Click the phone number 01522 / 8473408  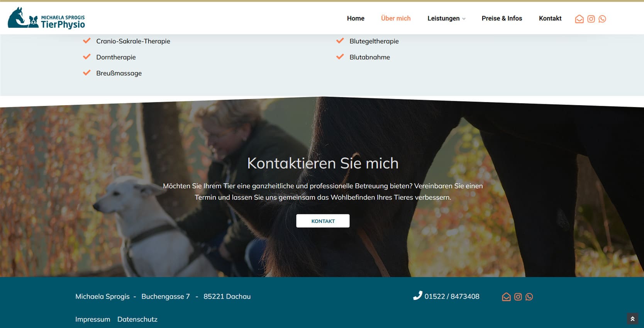[452, 297]
